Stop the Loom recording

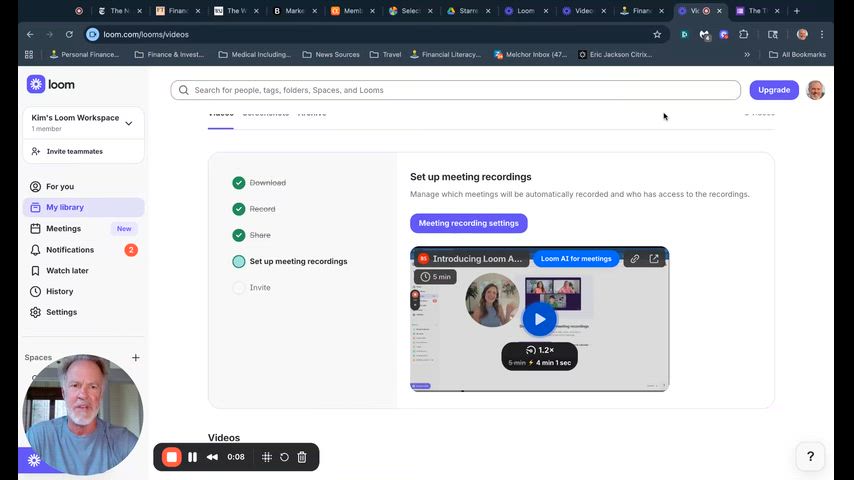coord(172,457)
